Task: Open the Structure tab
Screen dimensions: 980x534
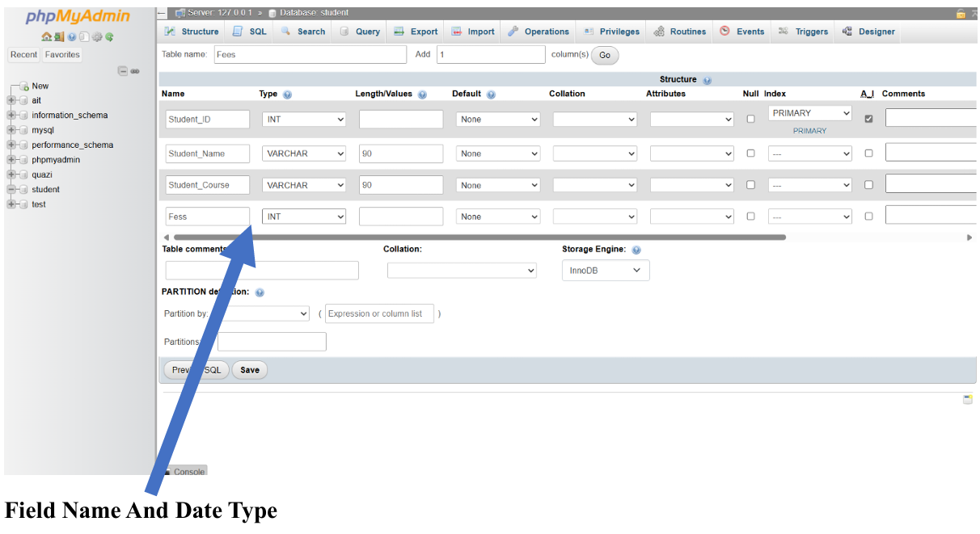Action: pos(191,32)
